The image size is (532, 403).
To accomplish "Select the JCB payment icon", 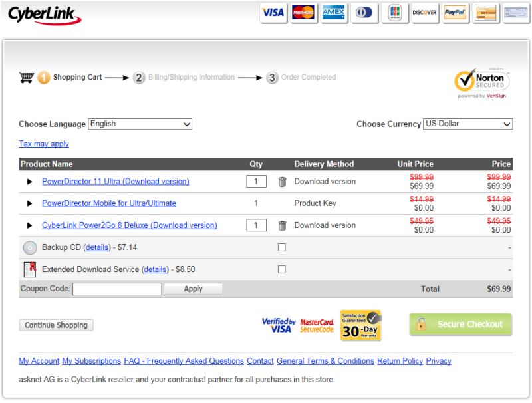I will click(394, 13).
